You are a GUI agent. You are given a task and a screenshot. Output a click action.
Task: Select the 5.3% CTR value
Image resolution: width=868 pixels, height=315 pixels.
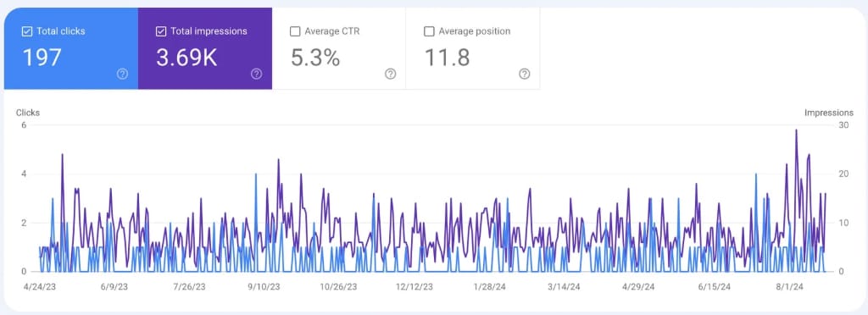(315, 58)
